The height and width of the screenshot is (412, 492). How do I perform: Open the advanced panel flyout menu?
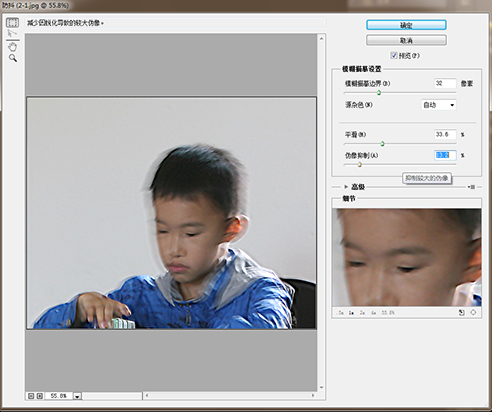(x=472, y=187)
